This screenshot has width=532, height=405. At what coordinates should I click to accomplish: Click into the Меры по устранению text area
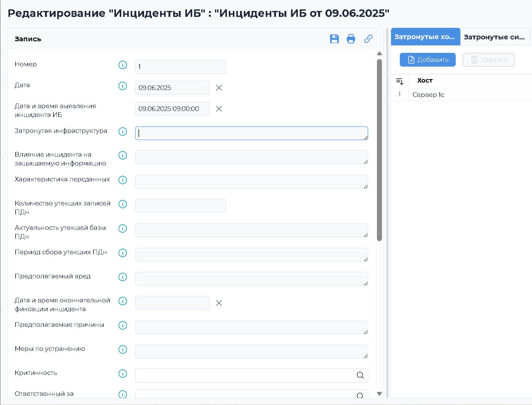[251, 351]
